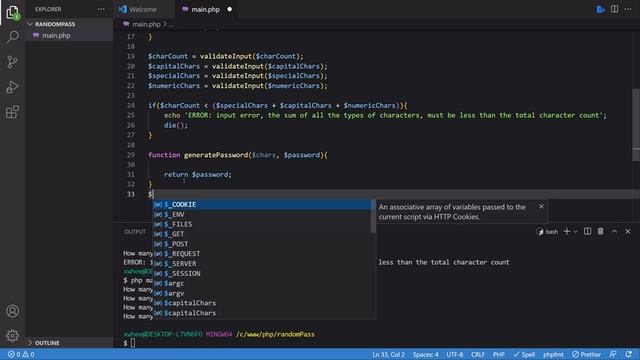Click the generatePassword function name

tap(216, 155)
